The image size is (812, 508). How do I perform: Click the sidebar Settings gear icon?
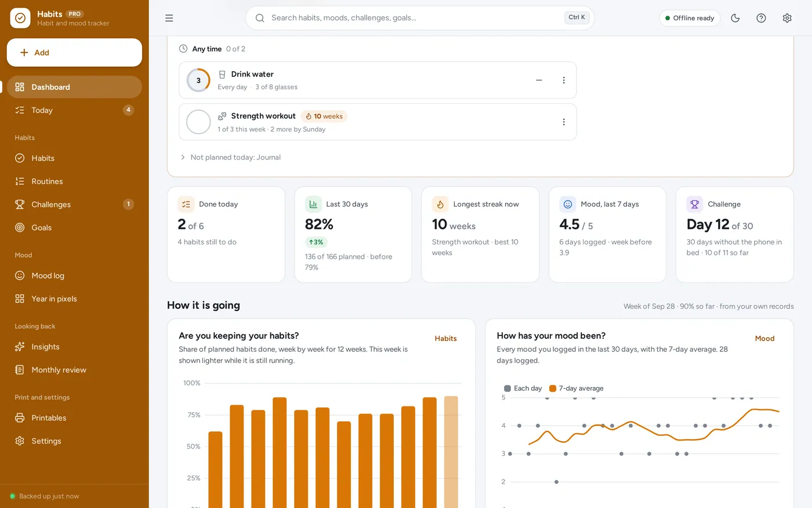tap(20, 441)
